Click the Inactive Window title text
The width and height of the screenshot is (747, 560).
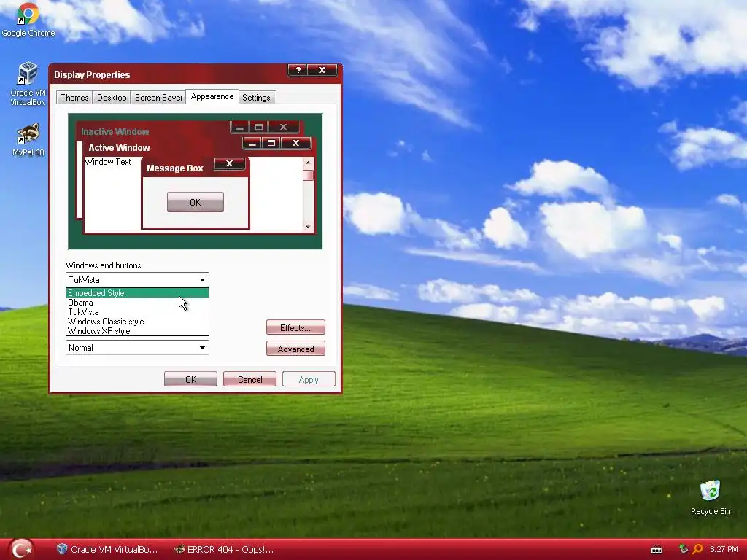(115, 132)
